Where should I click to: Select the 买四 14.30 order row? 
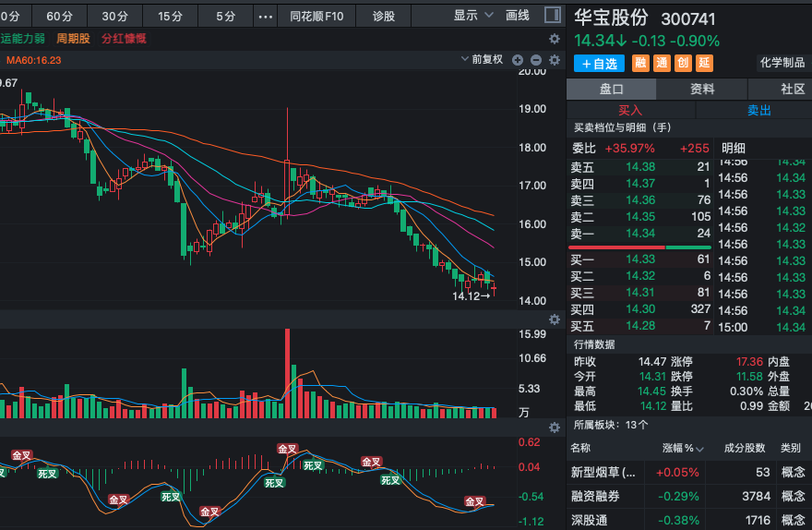point(640,309)
